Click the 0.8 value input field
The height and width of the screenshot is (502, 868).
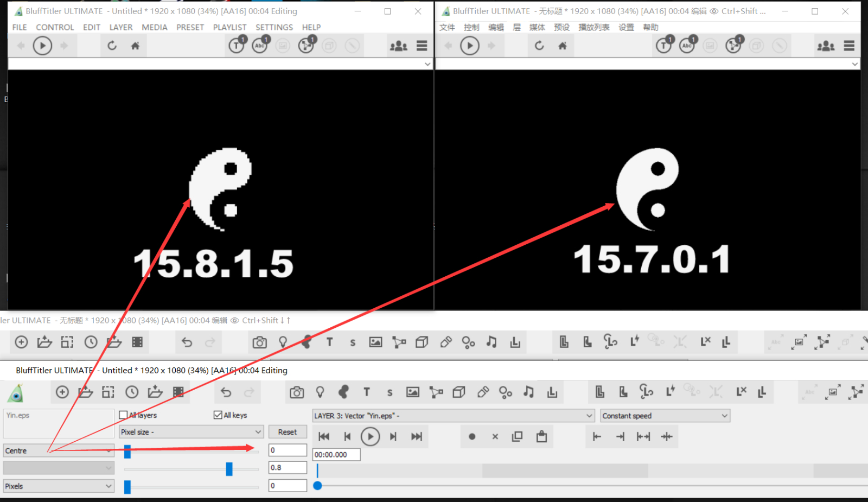click(288, 467)
